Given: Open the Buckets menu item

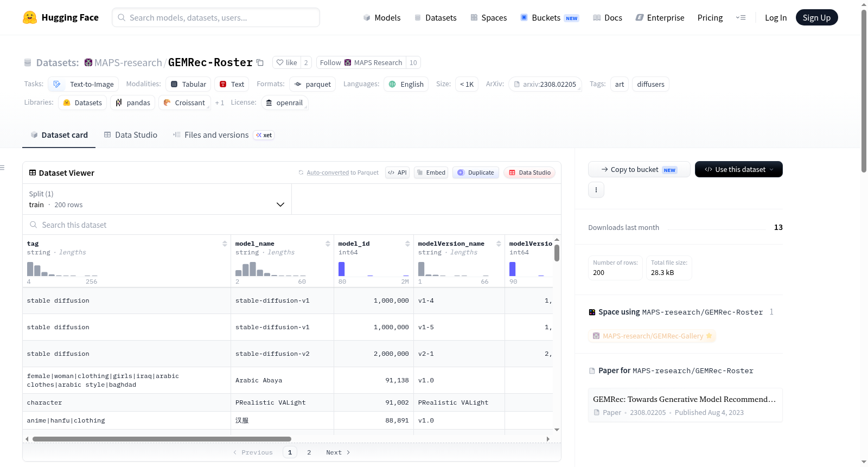Looking at the screenshot, I should pyautogui.click(x=550, y=17).
